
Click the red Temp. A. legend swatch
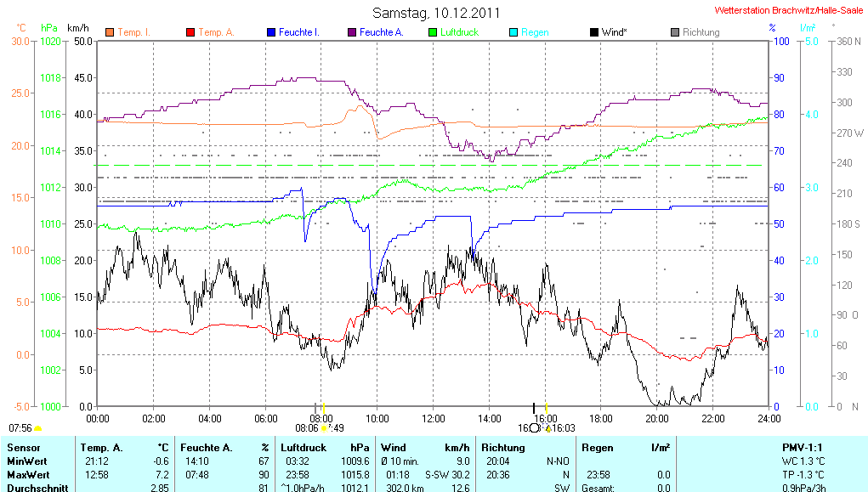[x=190, y=32]
